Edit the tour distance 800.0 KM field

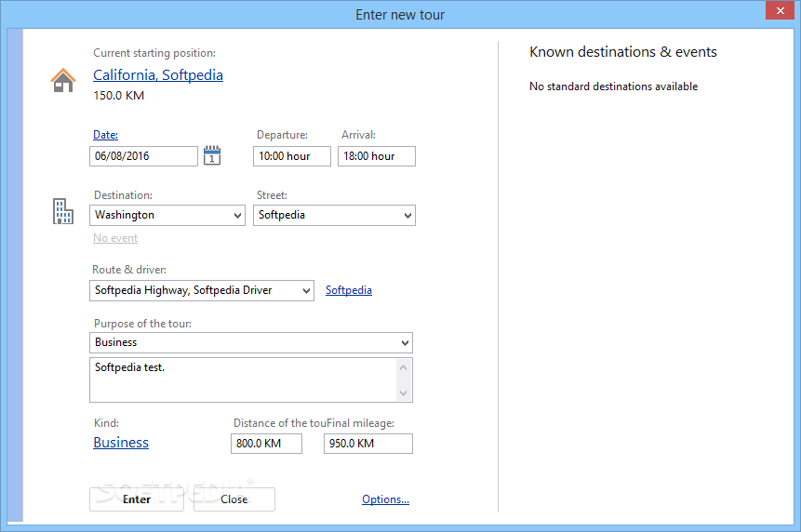[x=266, y=444]
